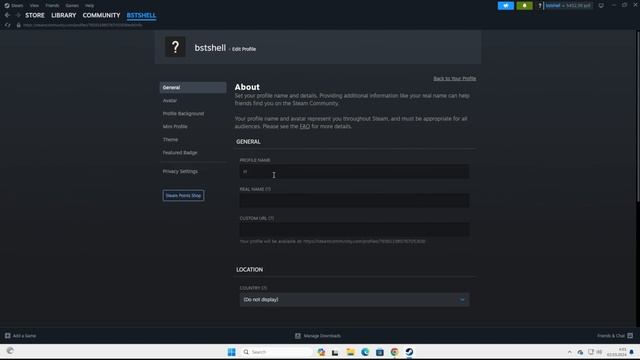Select Theme in the sidebar
The image size is (640, 360).
[x=170, y=140]
